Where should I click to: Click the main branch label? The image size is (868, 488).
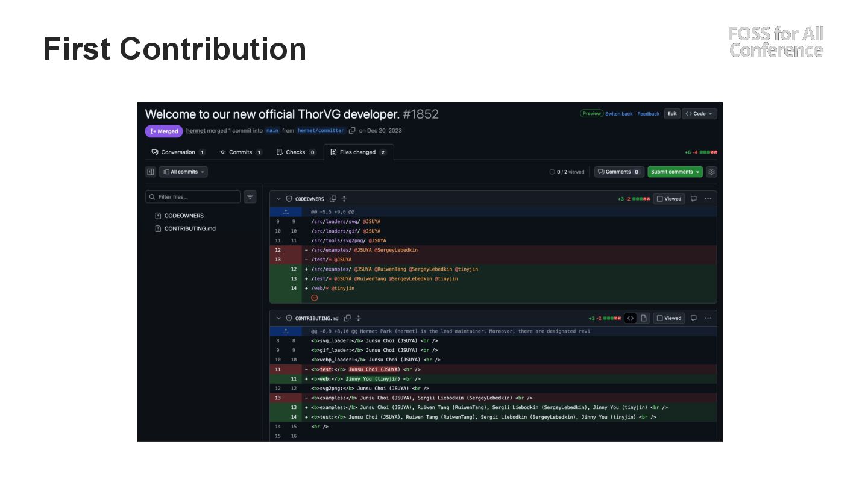(x=272, y=131)
